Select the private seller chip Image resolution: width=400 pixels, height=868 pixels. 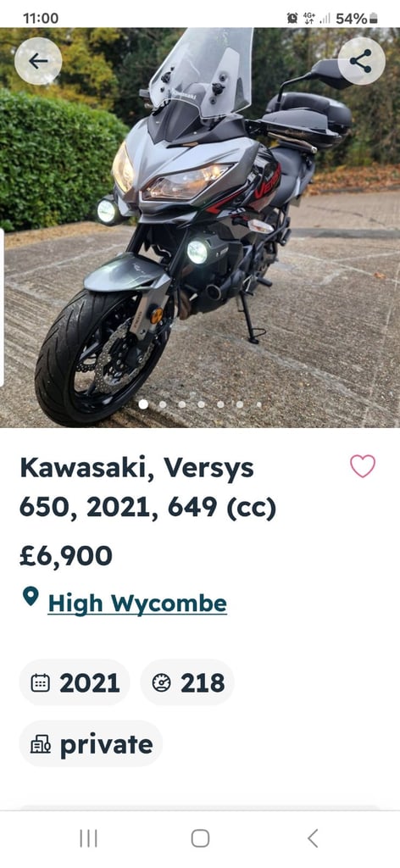[x=91, y=743]
